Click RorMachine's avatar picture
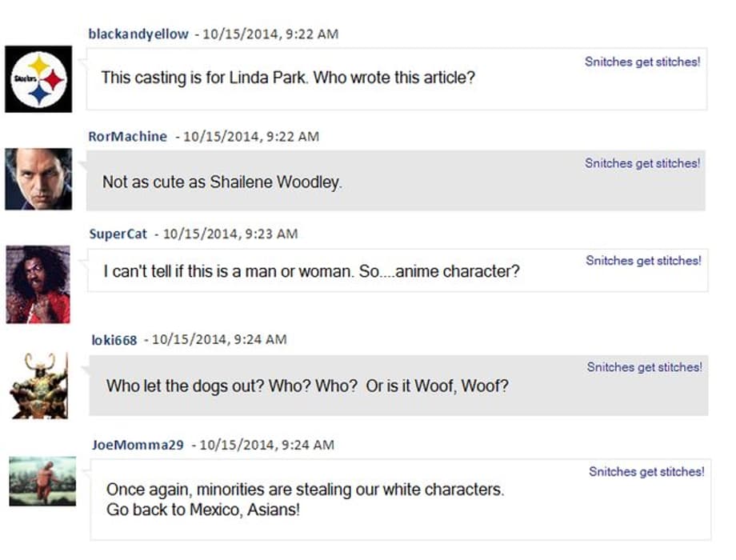Viewport: 736px width, 560px height. 38,179
